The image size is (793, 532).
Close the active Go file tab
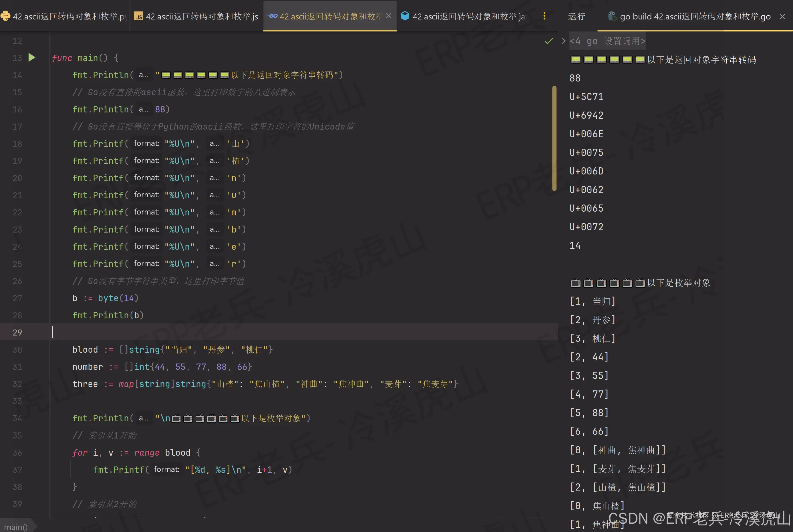click(x=389, y=16)
